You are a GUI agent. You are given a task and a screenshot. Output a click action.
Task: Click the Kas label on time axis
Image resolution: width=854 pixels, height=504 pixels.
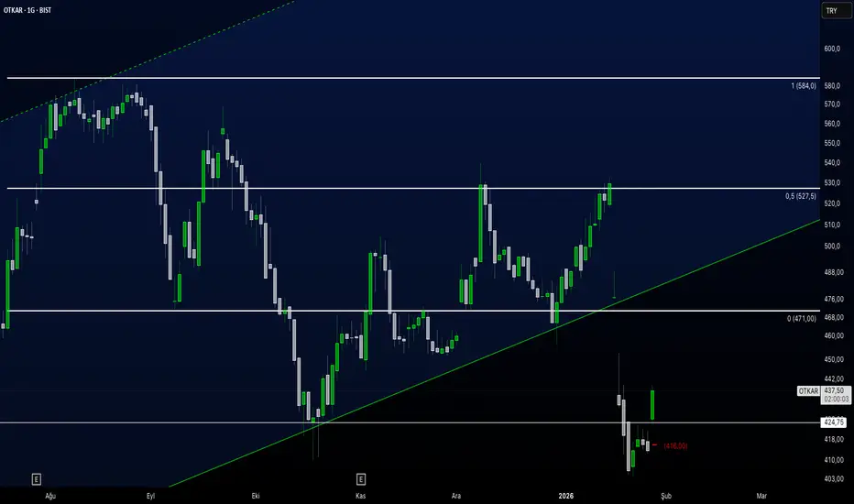(x=360, y=496)
